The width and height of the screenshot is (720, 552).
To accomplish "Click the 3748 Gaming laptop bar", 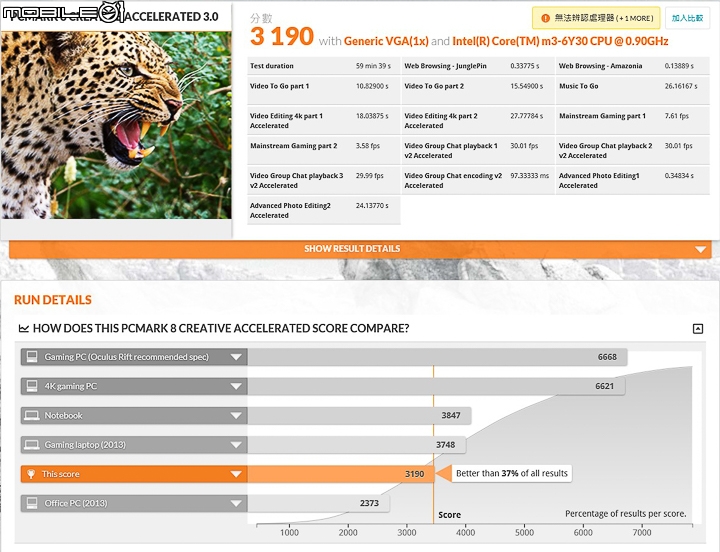I will pos(356,445).
